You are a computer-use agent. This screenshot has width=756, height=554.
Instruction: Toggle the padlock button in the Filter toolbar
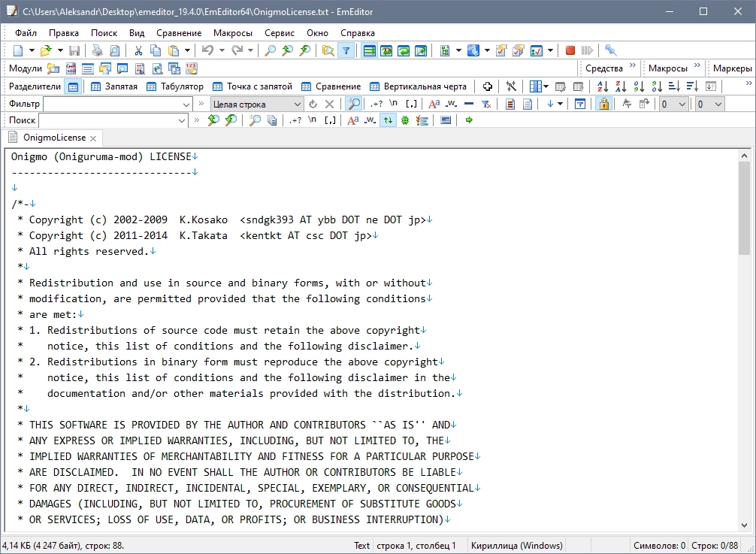point(603,104)
